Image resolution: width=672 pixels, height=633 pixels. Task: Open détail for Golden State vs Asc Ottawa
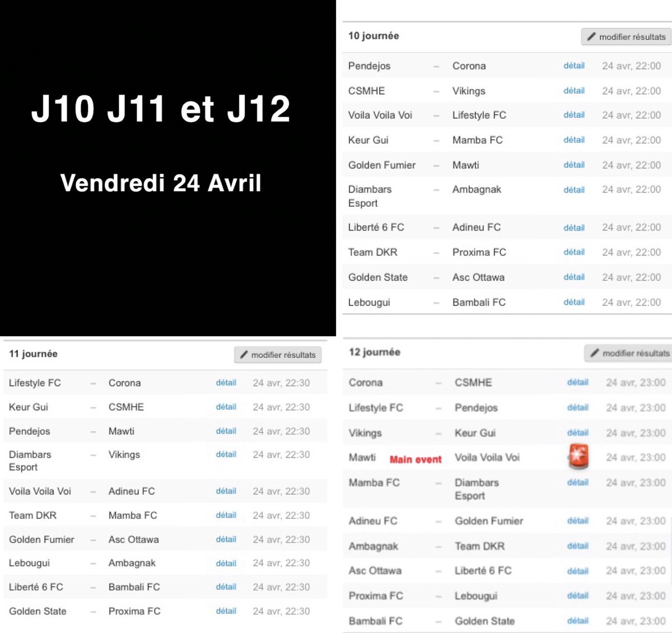tap(574, 277)
